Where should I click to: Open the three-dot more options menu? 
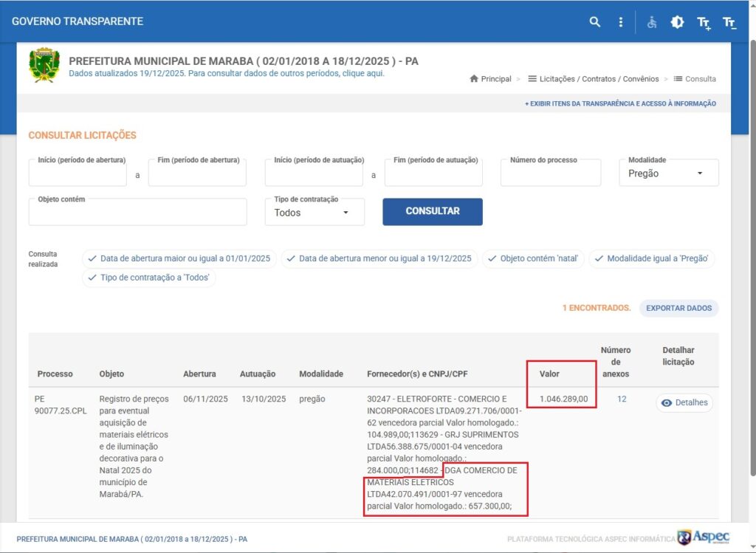pyautogui.click(x=621, y=22)
